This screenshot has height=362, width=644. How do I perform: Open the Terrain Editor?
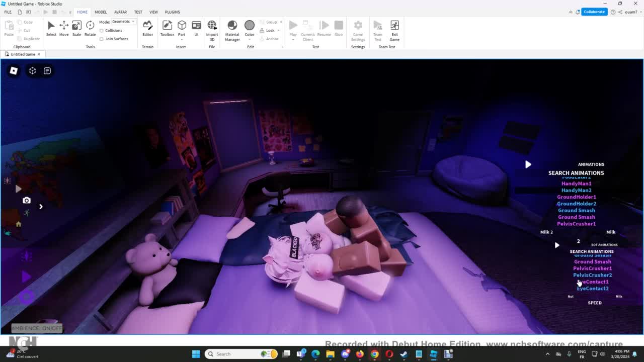tap(147, 28)
